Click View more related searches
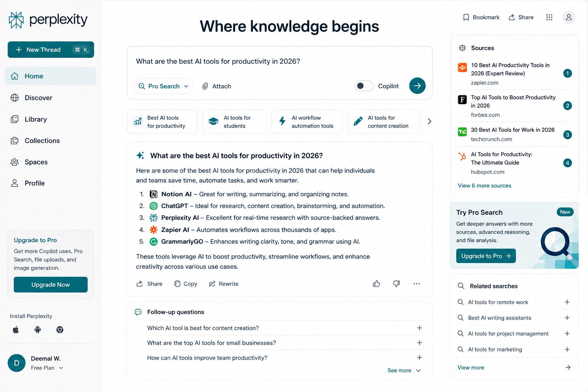Viewport: 588px width, 392px height. click(514, 367)
